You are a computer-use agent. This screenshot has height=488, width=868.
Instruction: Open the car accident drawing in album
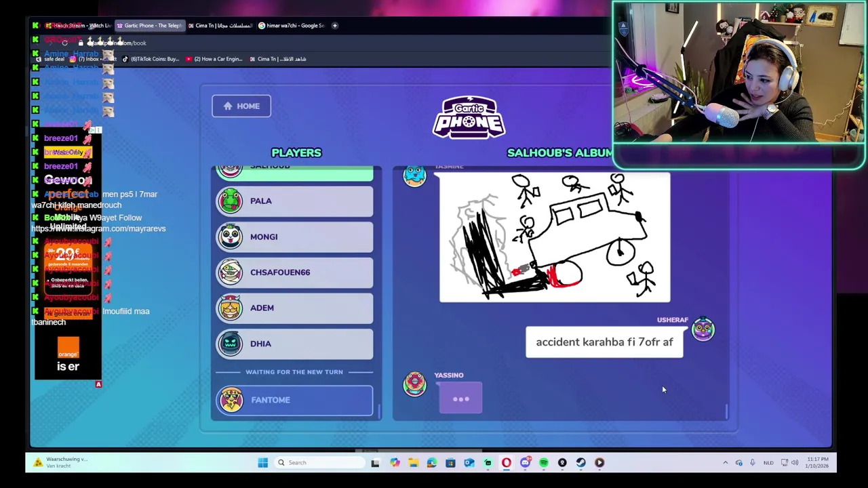point(555,237)
